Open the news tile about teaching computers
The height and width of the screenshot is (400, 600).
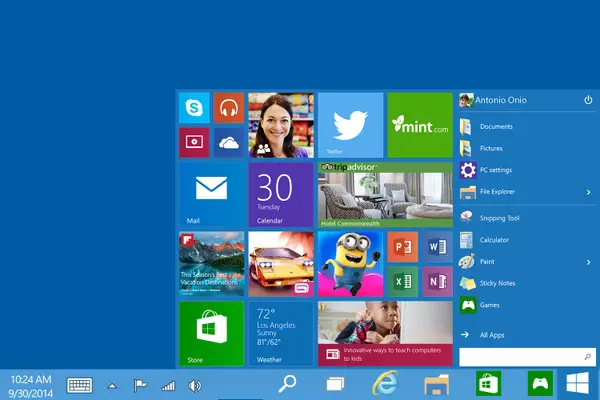[385, 334]
